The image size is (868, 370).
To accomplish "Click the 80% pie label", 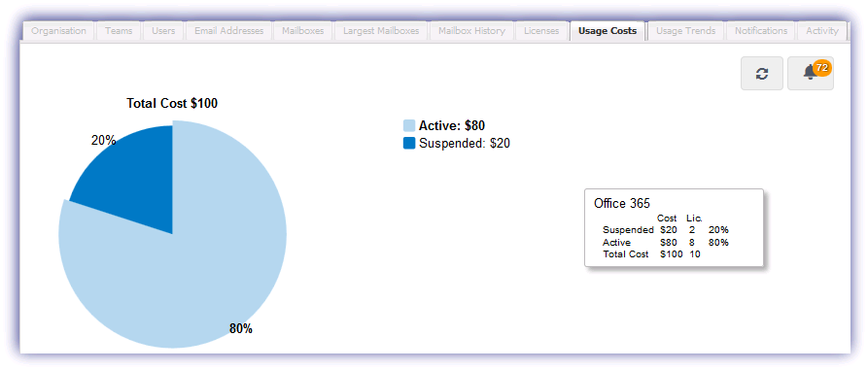I will (x=241, y=328).
